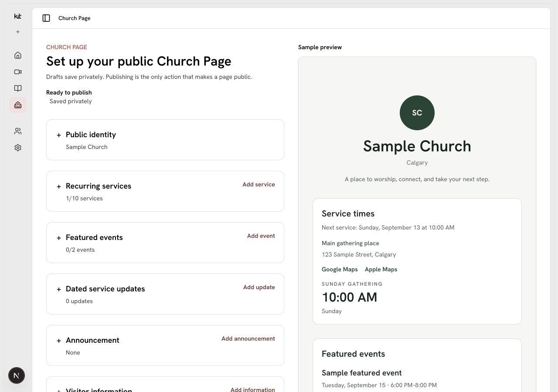Image resolution: width=558 pixels, height=392 pixels.
Task: Open the open-book sidebar icon
Action: coord(18,88)
